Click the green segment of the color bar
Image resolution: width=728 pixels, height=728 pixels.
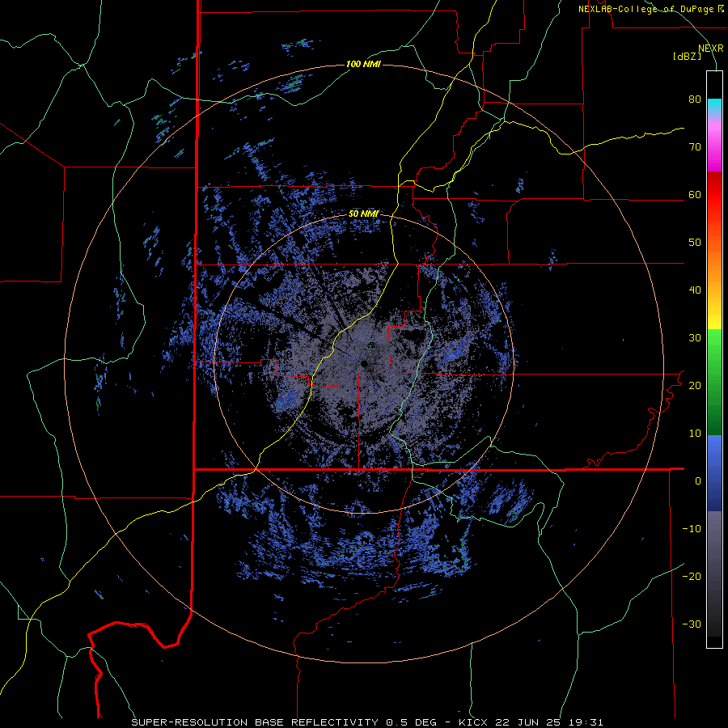pos(714,382)
